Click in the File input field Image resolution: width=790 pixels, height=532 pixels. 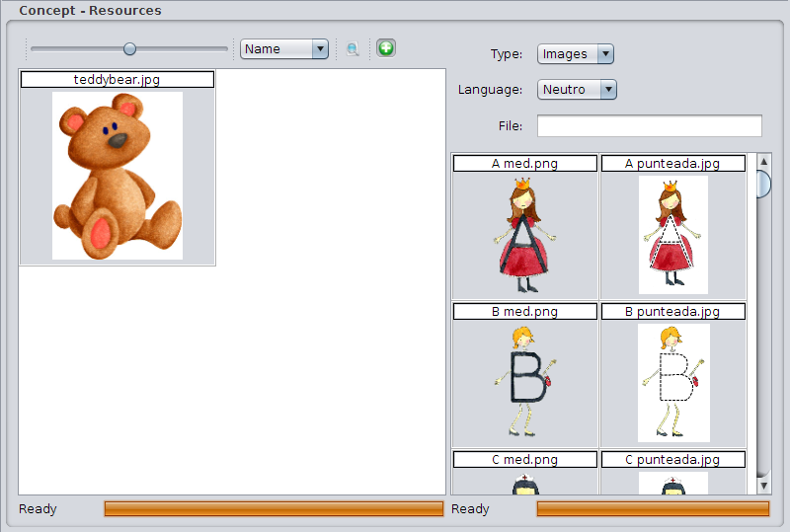point(650,126)
